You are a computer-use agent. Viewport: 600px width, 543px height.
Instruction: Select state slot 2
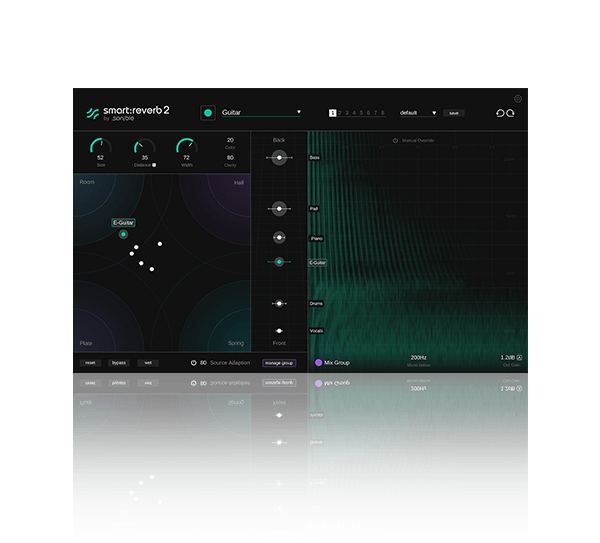(x=340, y=113)
